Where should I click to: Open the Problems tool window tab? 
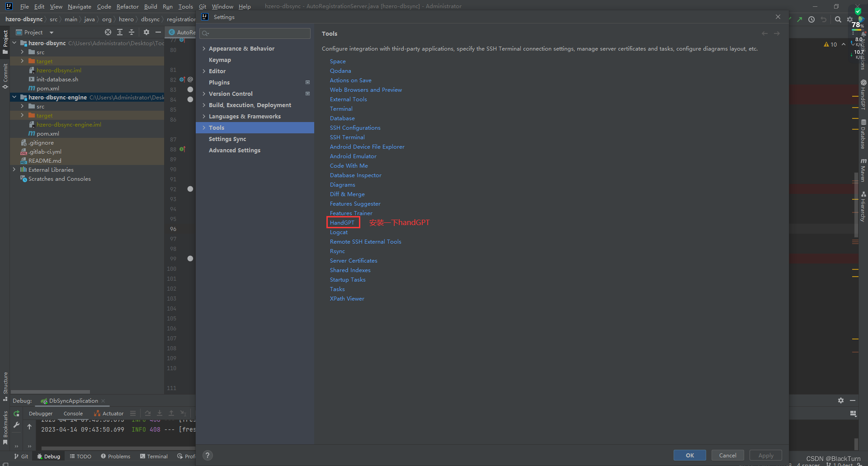(x=116, y=457)
